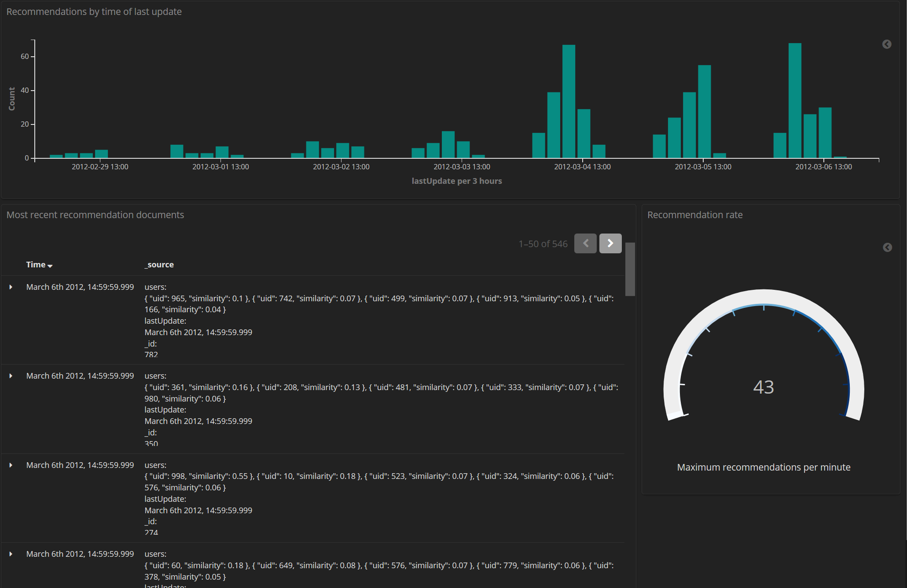Click the Count axis title

pyautogui.click(x=12, y=99)
